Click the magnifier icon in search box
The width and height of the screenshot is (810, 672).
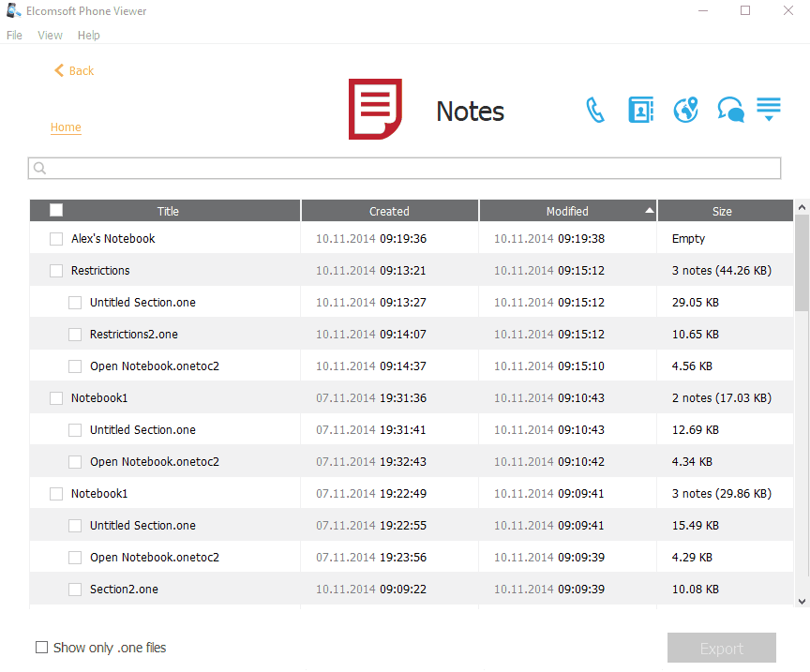click(x=40, y=169)
